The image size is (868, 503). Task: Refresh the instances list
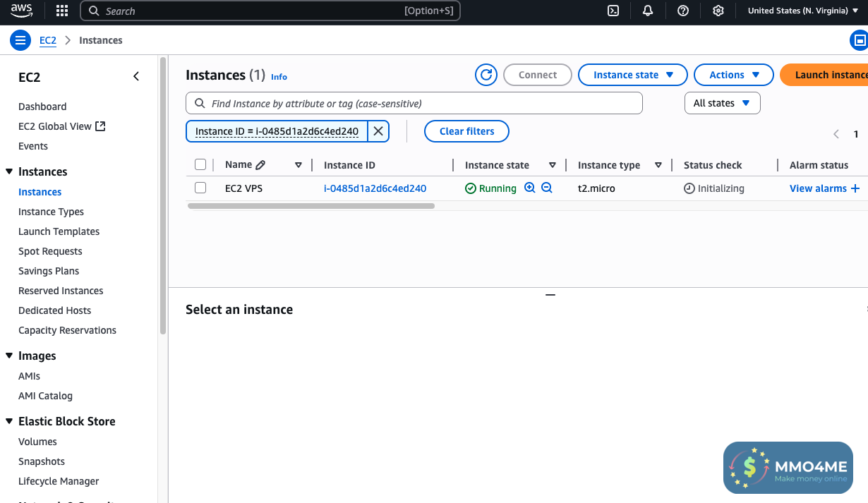[486, 75]
